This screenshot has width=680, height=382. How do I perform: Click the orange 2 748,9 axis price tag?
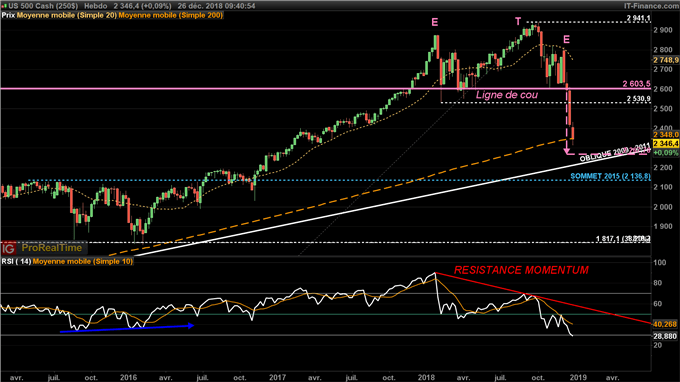click(666, 60)
